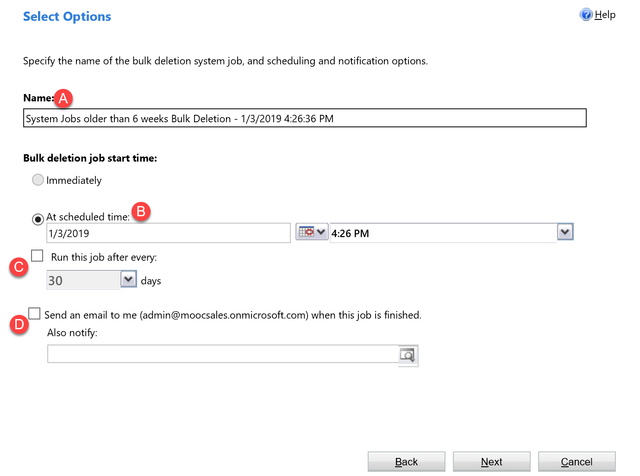
Task: Proceed with the Next button
Action: (491, 461)
